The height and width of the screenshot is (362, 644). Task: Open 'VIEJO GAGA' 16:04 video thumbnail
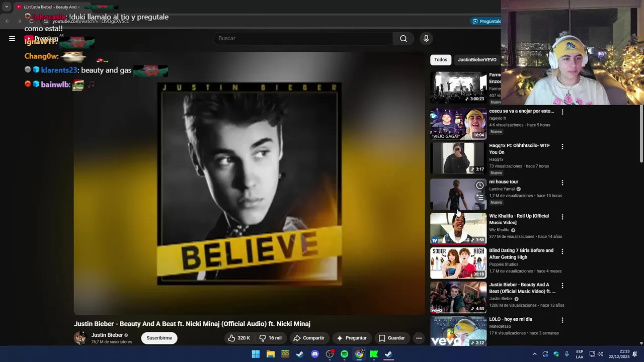(x=458, y=124)
